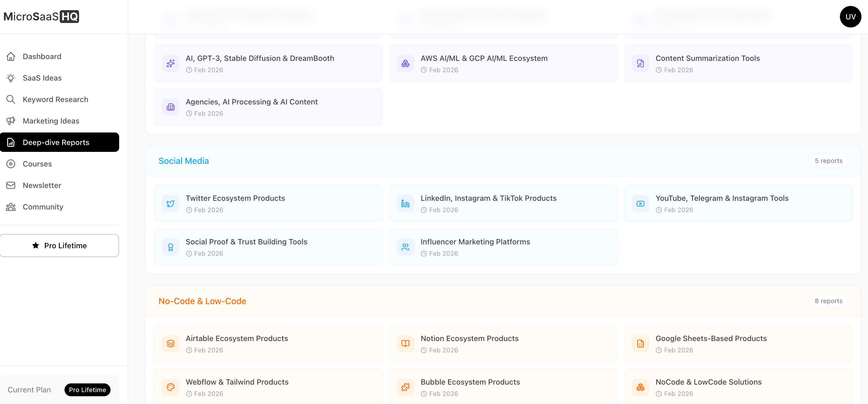The height and width of the screenshot is (404, 868).
Task: Click the Pro Lifetime current plan badge
Action: pos(87,390)
